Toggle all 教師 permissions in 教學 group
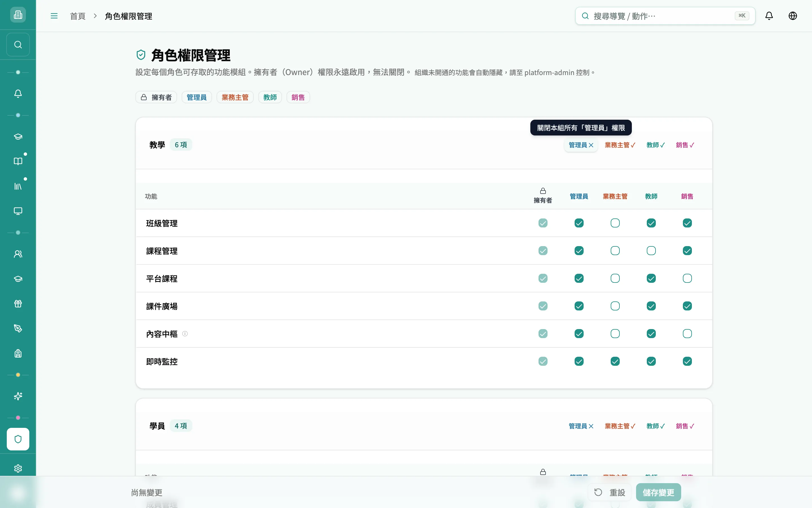Screen dimensions: 812x508 point(655,145)
